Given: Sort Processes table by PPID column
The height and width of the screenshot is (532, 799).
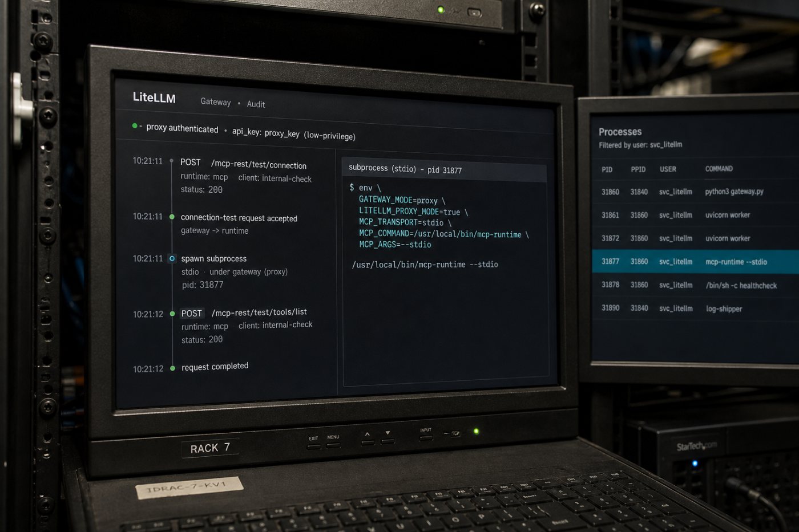Looking at the screenshot, I should pyautogui.click(x=638, y=169).
